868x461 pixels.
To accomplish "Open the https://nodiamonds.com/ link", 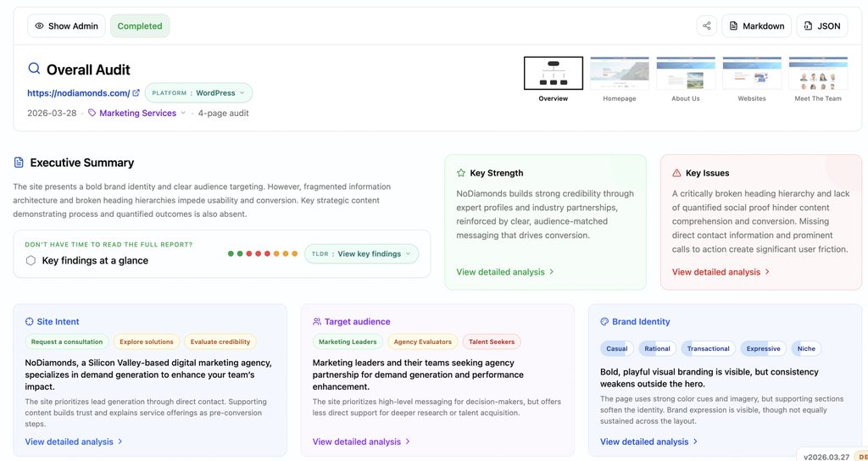I will [x=78, y=93].
